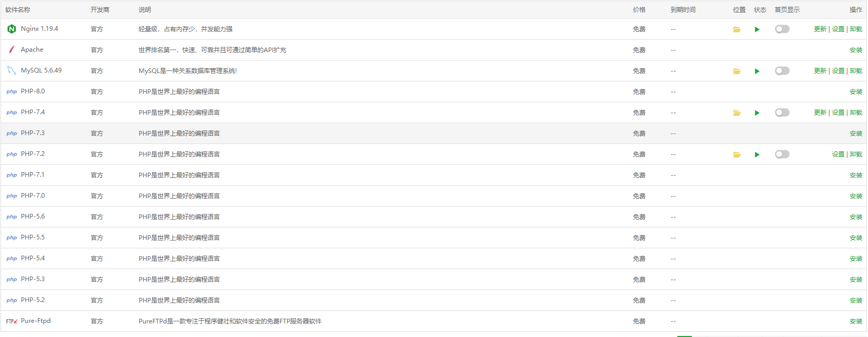Click the PHP-7.2 status play icon
The image size is (868, 337).
pos(757,154)
